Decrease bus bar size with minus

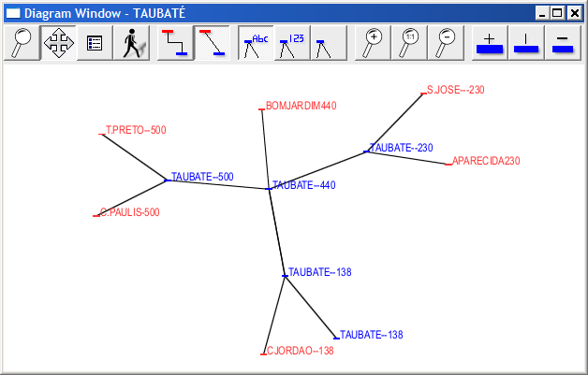coord(563,43)
